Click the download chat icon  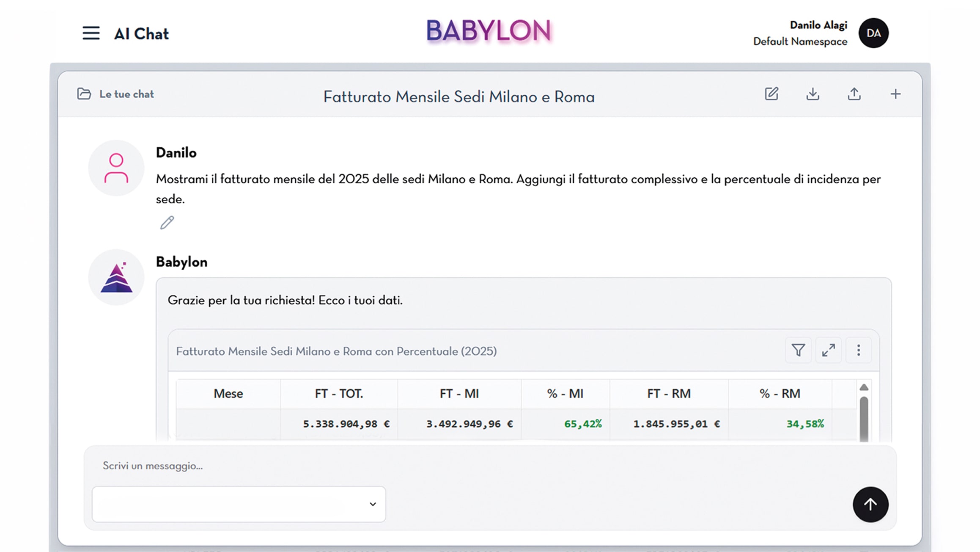pos(813,94)
